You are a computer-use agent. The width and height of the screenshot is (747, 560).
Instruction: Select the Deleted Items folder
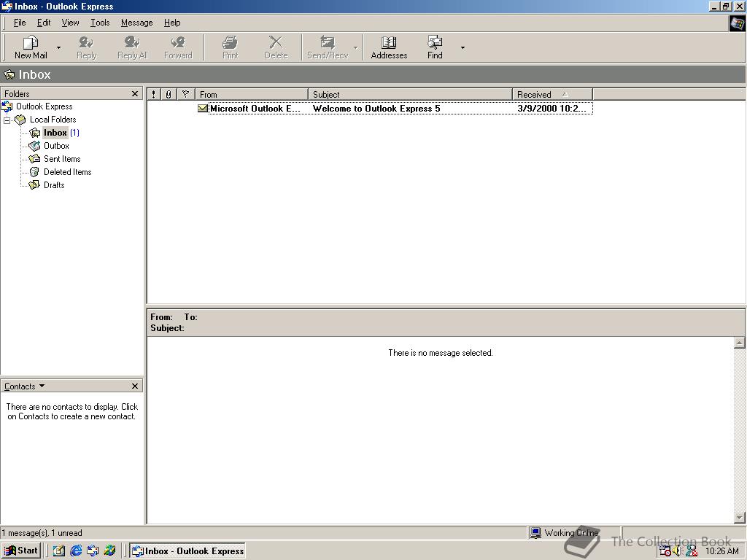pyautogui.click(x=67, y=172)
